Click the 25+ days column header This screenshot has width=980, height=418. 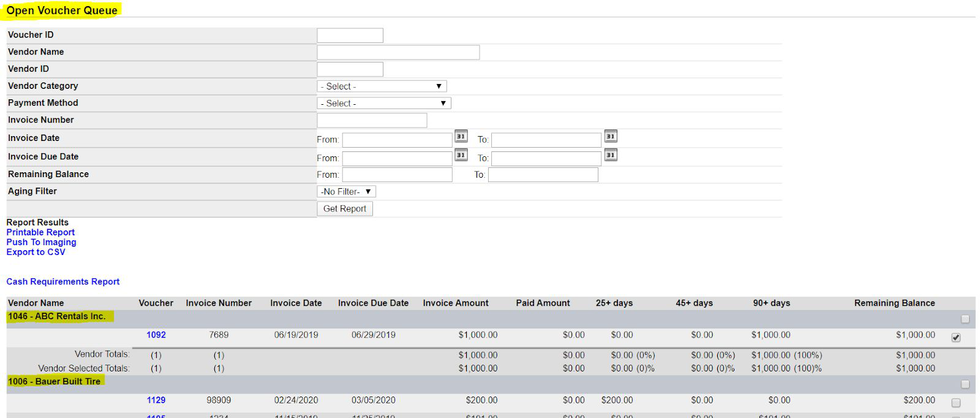[x=614, y=303]
